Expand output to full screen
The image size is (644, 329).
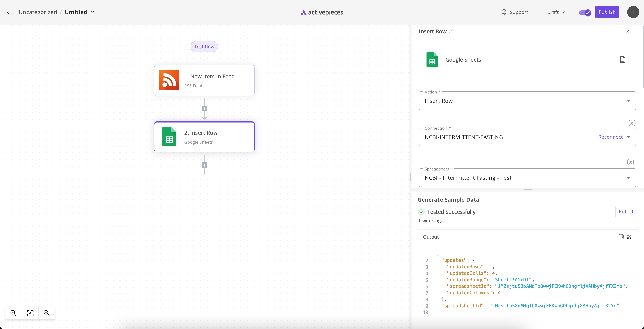[x=629, y=236]
